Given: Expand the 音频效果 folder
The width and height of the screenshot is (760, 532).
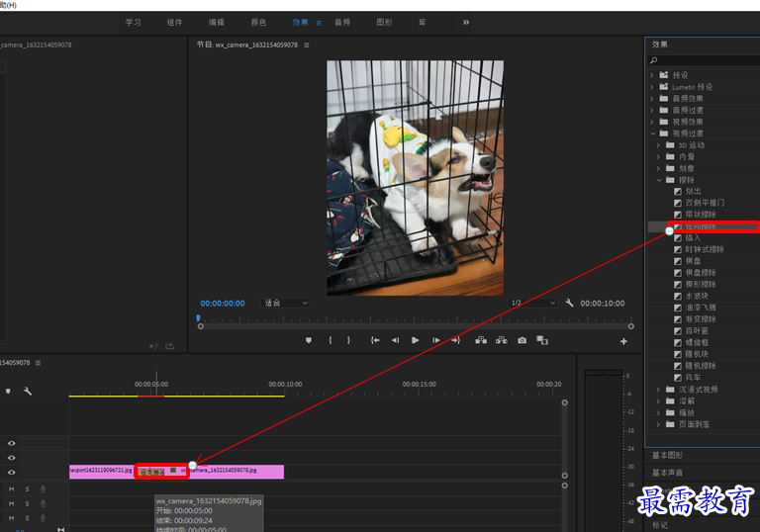Looking at the screenshot, I should pyautogui.click(x=652, y=99).
